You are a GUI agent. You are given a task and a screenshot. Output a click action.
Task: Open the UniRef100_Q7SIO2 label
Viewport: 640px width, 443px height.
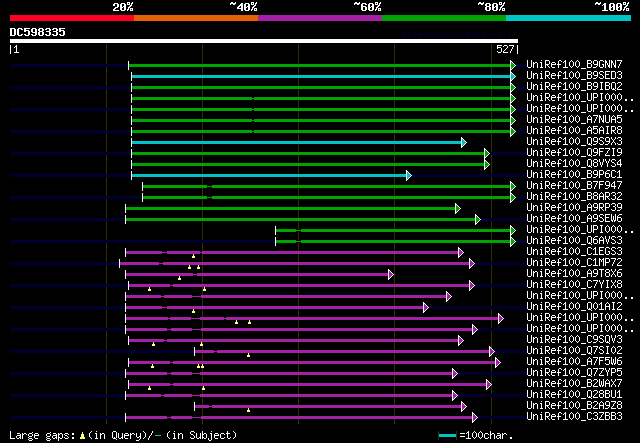click(574, 351)
